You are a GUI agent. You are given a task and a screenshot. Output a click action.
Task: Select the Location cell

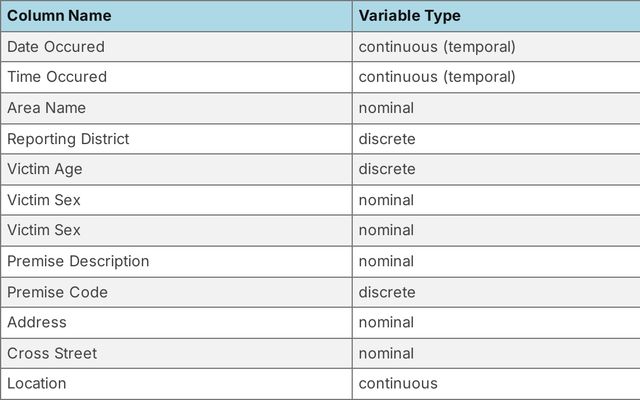coord(37,383)
